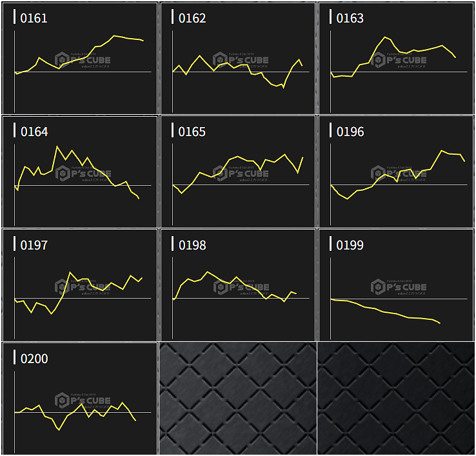Screen dimensions: 476x456
Task: Click the "0198" number label
Action: (x=192, y=245)
